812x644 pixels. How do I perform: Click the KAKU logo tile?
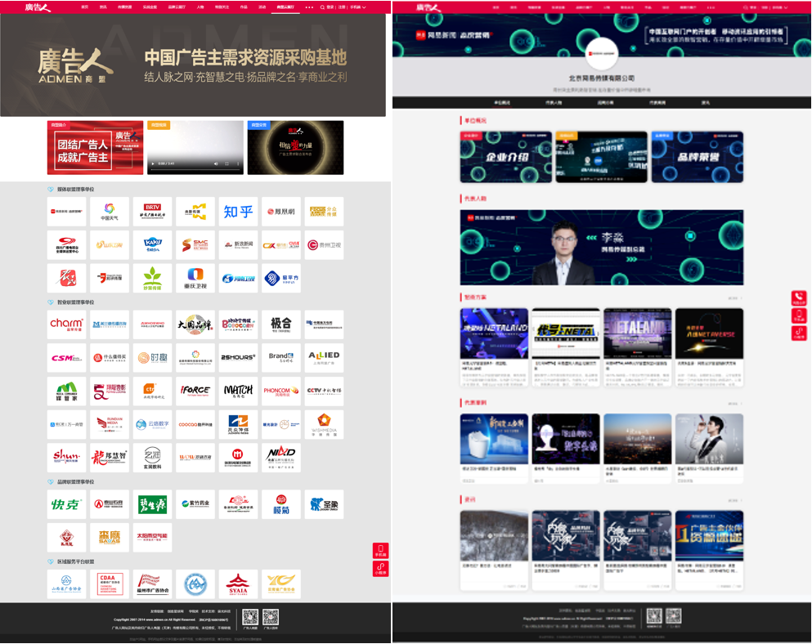point(152,245)
